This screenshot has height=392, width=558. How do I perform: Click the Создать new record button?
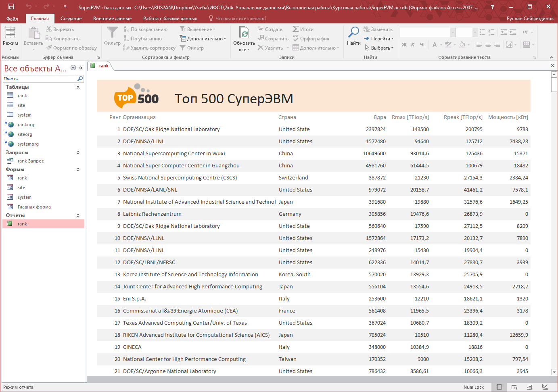point(270,29)
